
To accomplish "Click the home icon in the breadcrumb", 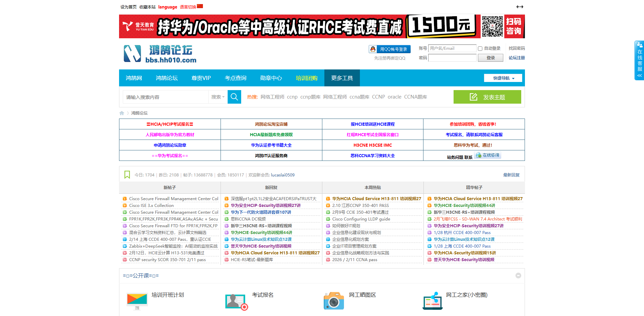I will (x=122, y=113).
